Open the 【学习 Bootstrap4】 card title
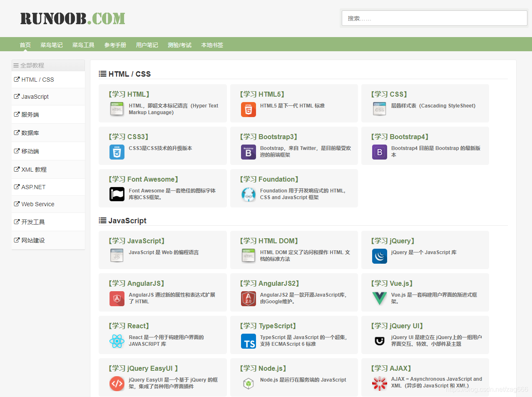The width and height of the screenshot is (532, 397). pyautogui.click(x=400, y=137)
